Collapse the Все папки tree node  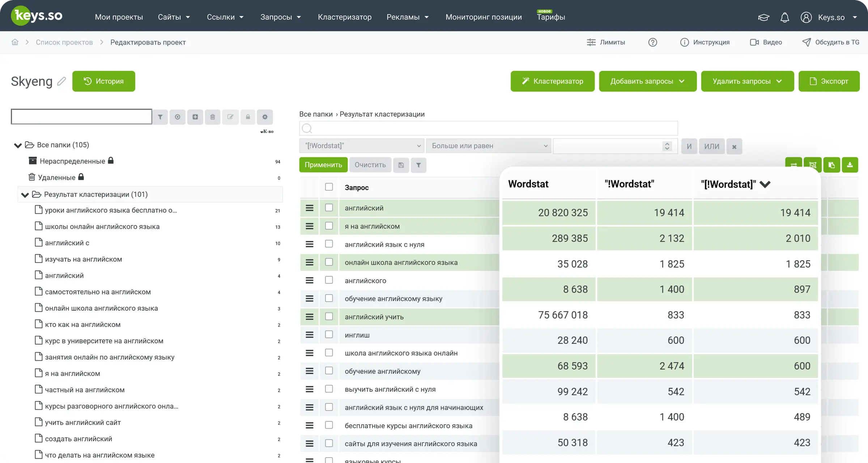(18, 145)
